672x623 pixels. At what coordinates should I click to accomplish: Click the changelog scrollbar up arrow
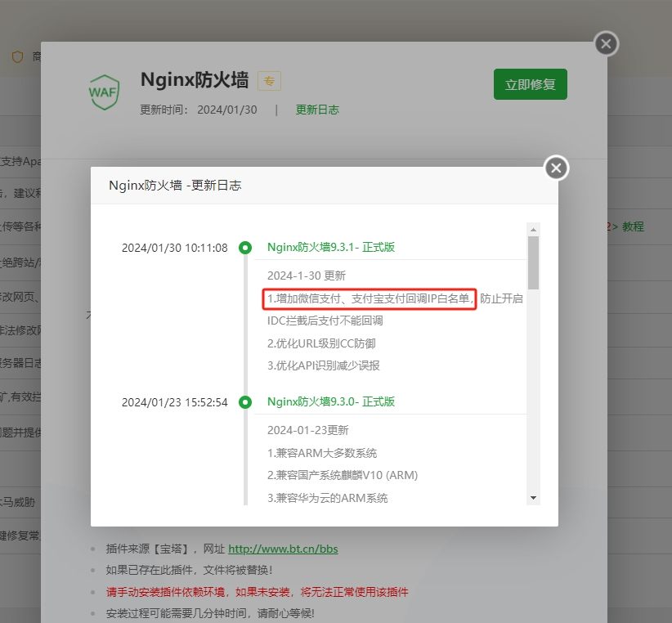tap(533, 230)
